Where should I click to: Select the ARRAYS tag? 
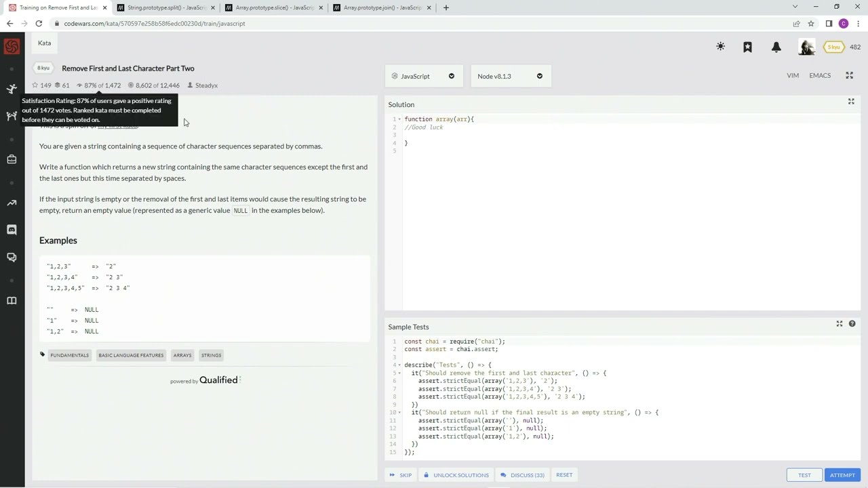[182, 355]
